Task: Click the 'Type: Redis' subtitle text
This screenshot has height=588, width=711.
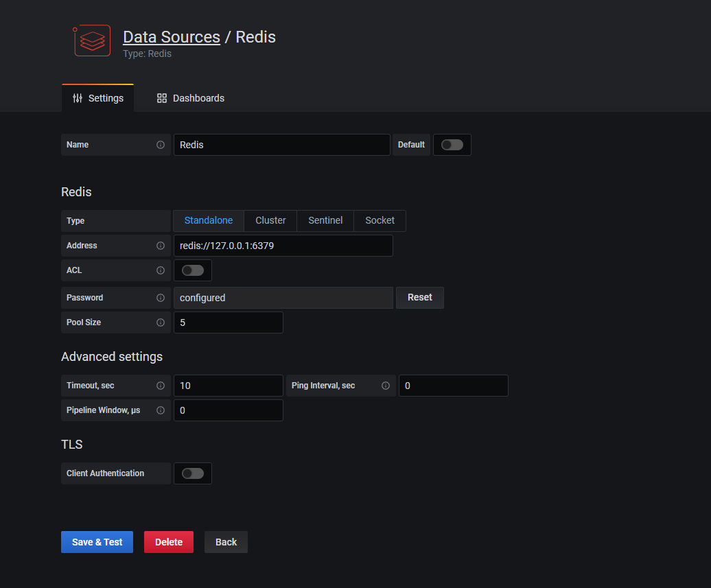Action: (148, 54)
